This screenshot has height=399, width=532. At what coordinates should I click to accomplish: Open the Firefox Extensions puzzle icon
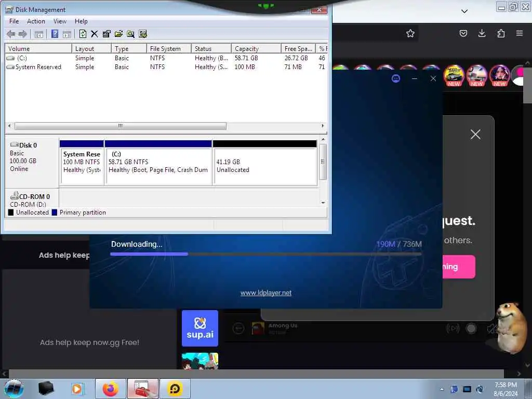click(501, 33)
